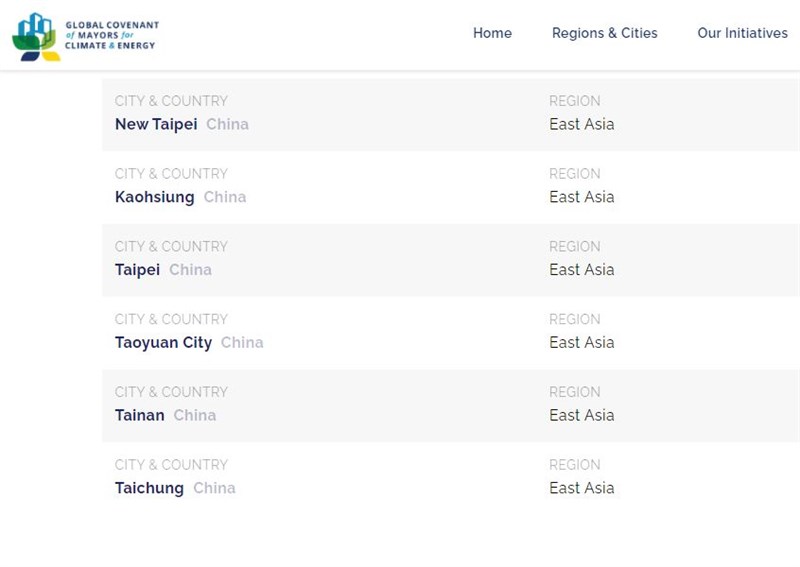
Task: Click Global Covenant of Mayors logo text
Action: click(x=112, y=35)
